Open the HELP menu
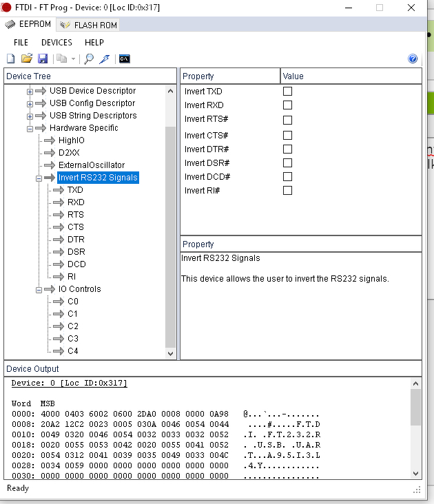This screenshot has height=504, width=434. click(94, 43)
